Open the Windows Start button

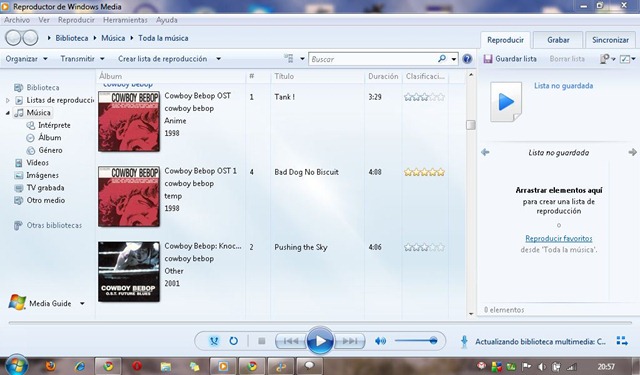[x=16, y=365]
